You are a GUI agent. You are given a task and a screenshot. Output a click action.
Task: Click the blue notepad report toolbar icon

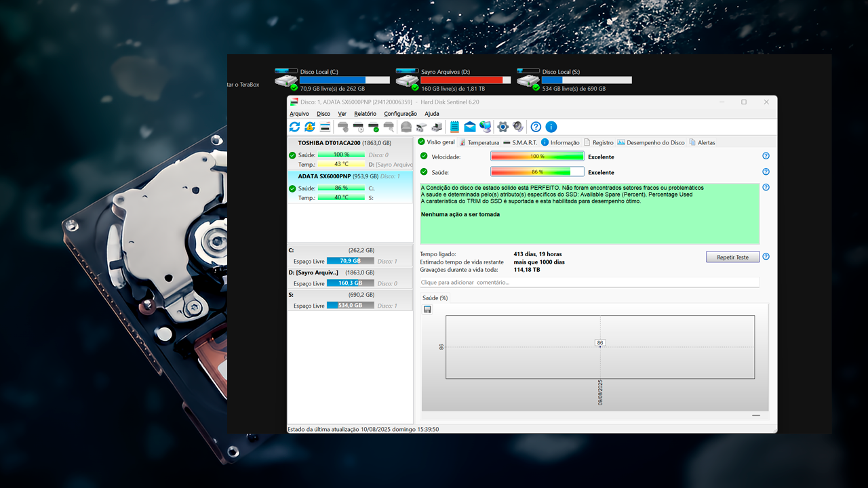click(x=454, y=127)
